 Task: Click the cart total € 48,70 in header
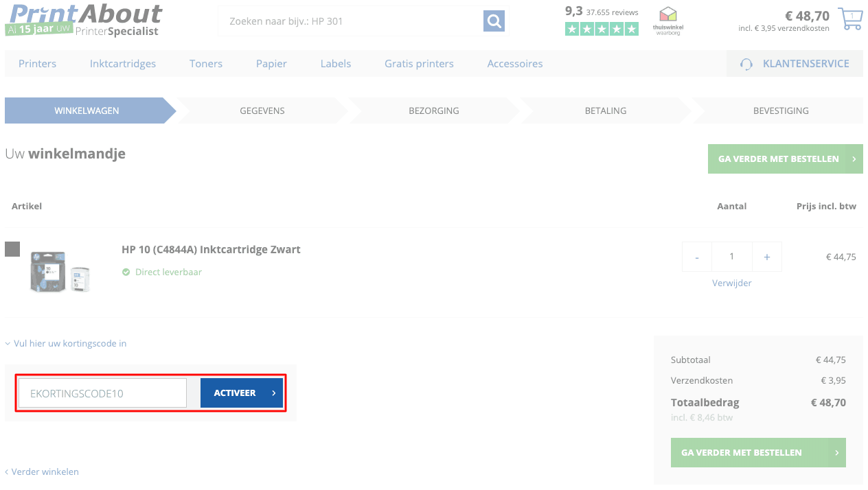pyautogui.click(x=807, y=16)
